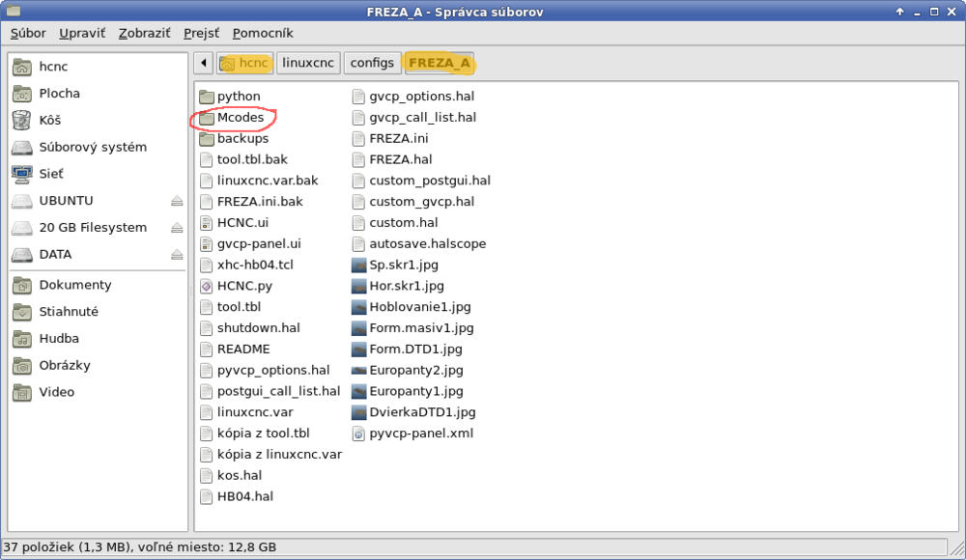Unmount the DATA volume
This screenshot has width=966, height=560.
(176, 255)
